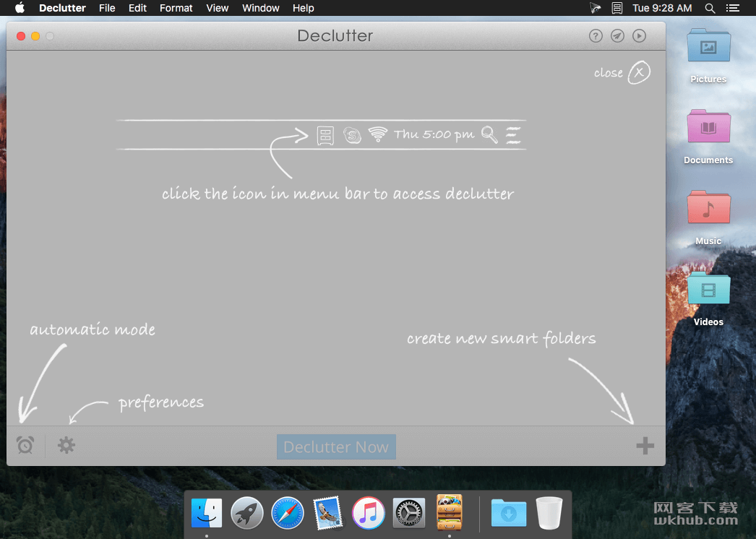The image size is (756, 539).
Task: Toggle automatic mode alarm clock icon
Action: tap(25, 445)
